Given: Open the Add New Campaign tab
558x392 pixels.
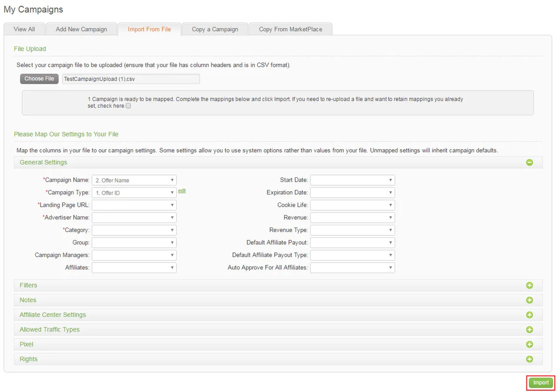Looking at the screenshot, I should coord(81,29).
